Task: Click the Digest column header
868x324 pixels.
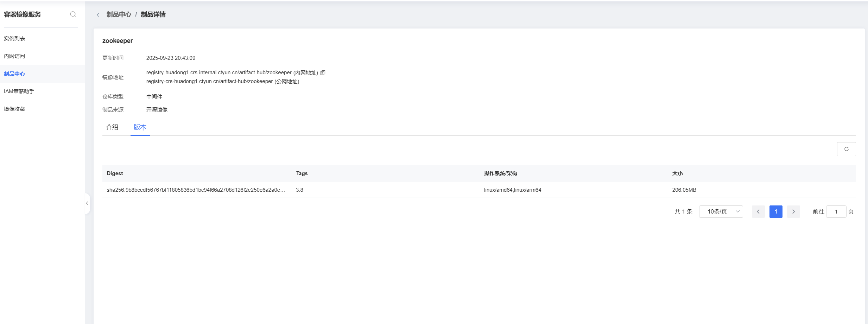Action: 115,173
